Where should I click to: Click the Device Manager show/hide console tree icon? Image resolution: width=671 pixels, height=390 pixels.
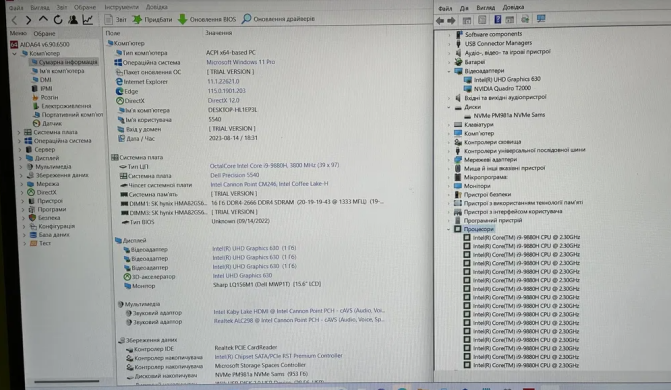coord(467,20)
